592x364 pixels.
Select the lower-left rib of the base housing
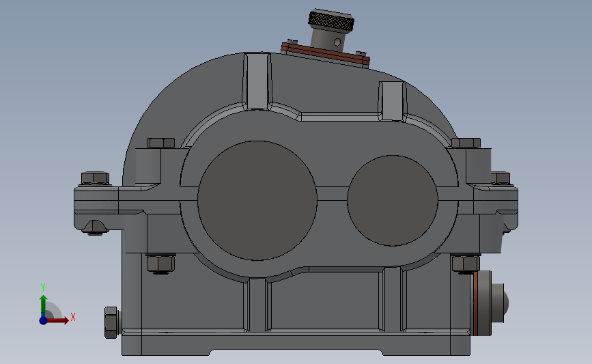click(x=257, y=305)
